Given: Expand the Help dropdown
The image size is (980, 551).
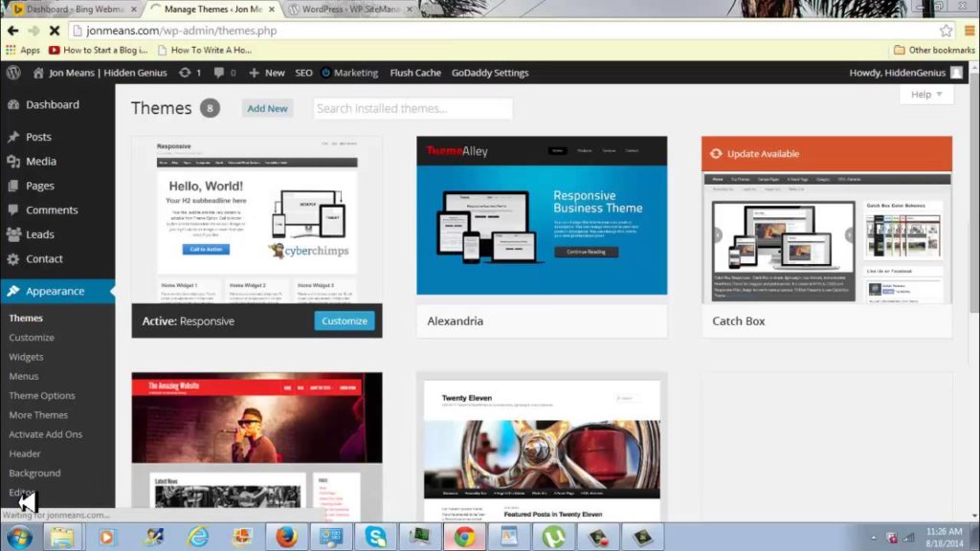Looking at the screenshot, I should coord(926,95).
